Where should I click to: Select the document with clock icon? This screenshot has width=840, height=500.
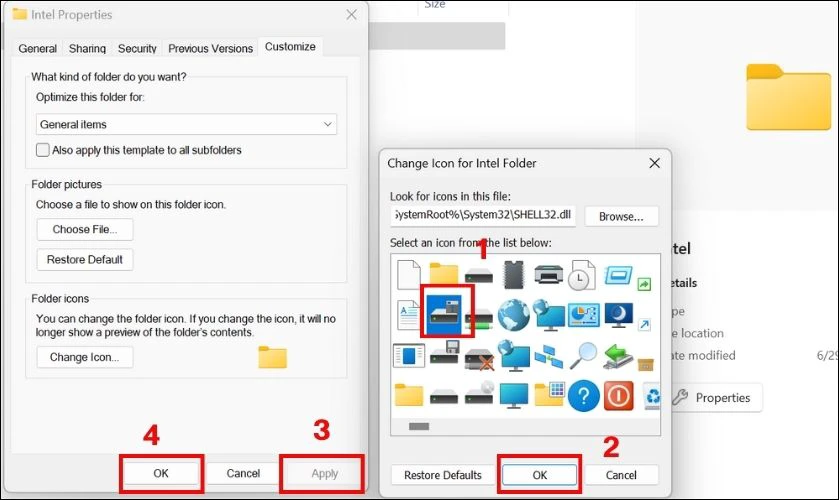[x=582, y=275]
